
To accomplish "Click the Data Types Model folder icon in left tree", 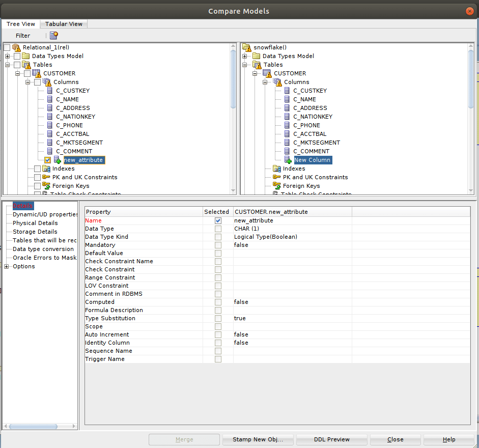I will pyautogui.click(x=25, y=56).
